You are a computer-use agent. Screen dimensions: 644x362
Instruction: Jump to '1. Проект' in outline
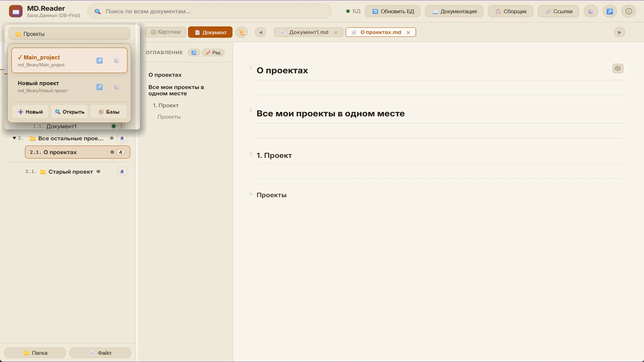point(166,106)
